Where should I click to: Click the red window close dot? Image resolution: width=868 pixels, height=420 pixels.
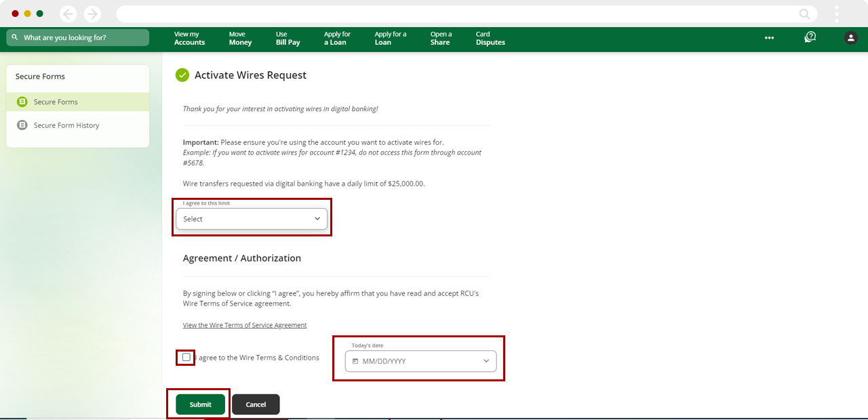click(x=15, y=14)
